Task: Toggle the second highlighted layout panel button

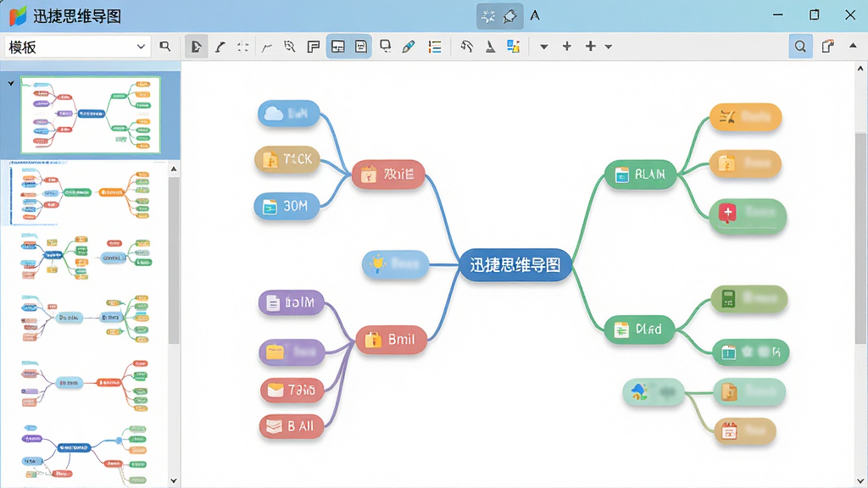Action: (361, 47)
